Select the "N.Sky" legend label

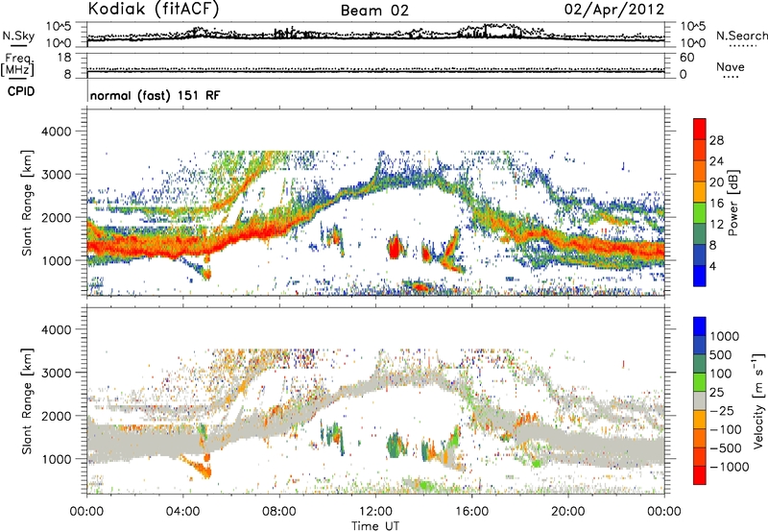tap(18, 36)
